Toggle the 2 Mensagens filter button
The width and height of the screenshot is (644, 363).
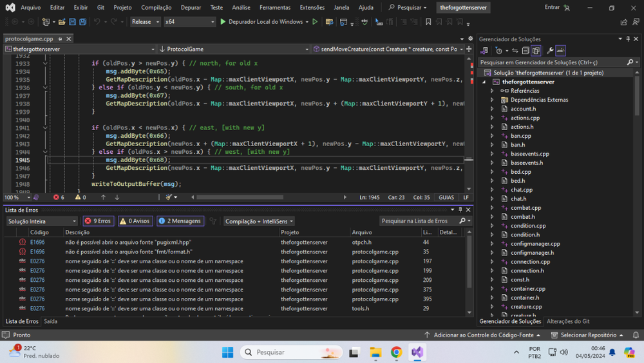point(180,221)
